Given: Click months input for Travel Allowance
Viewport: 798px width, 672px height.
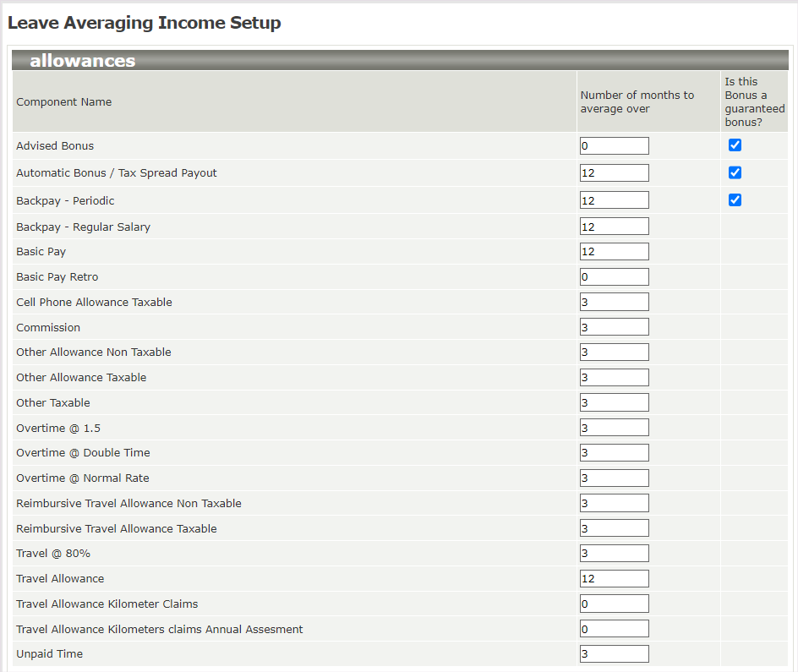Looking at the screenshot, I should click(x=615, y=579).
